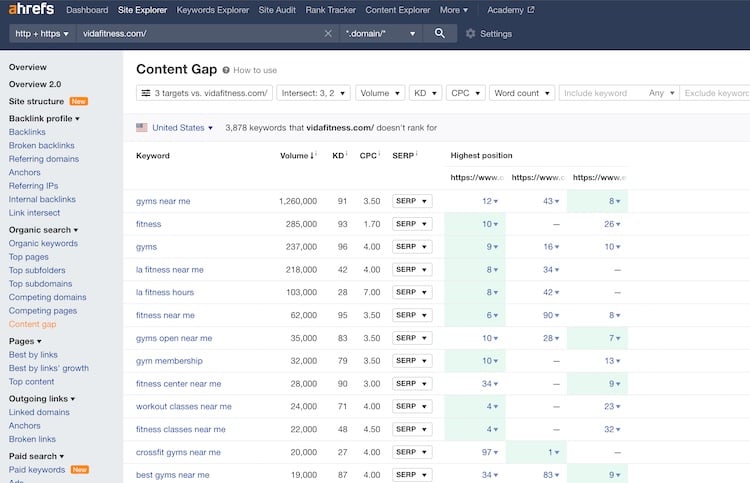Click the keyword 'best gyms near me'

[x=173, y=475]
